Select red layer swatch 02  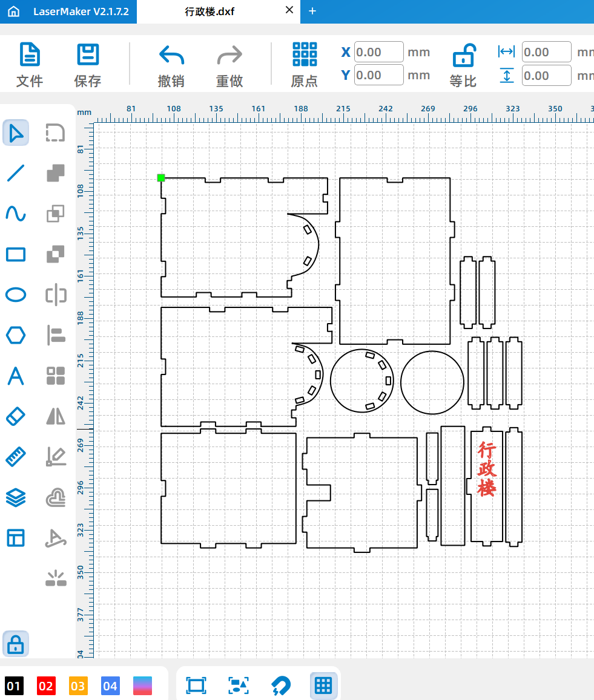coord(46,685)
